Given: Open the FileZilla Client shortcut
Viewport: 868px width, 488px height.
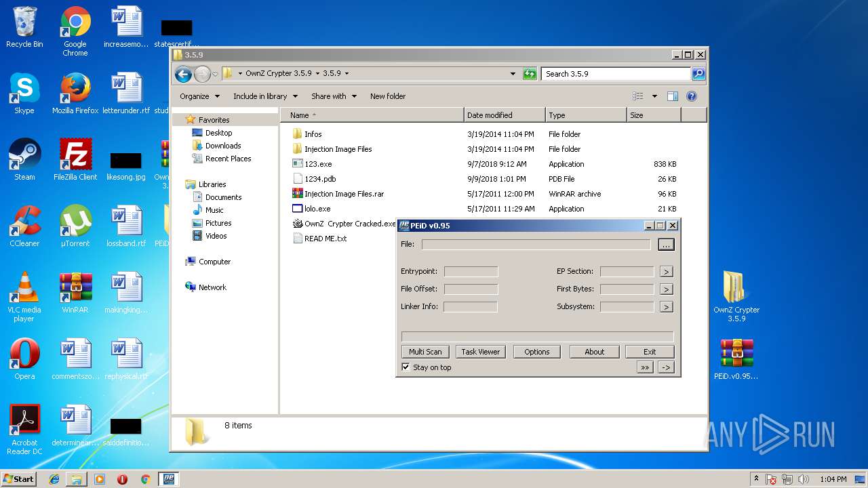Looking at the screenshot, I should pos(75,160).
